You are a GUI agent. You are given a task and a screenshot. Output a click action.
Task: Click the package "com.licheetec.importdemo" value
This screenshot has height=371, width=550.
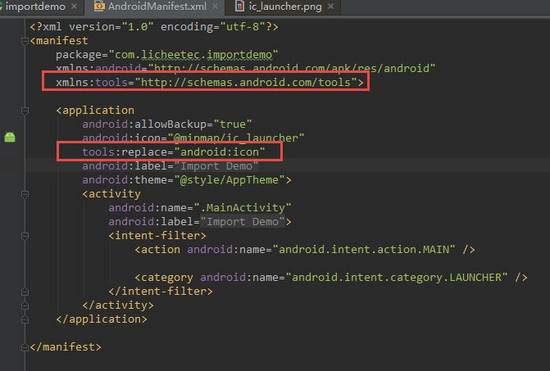point(193,55)
